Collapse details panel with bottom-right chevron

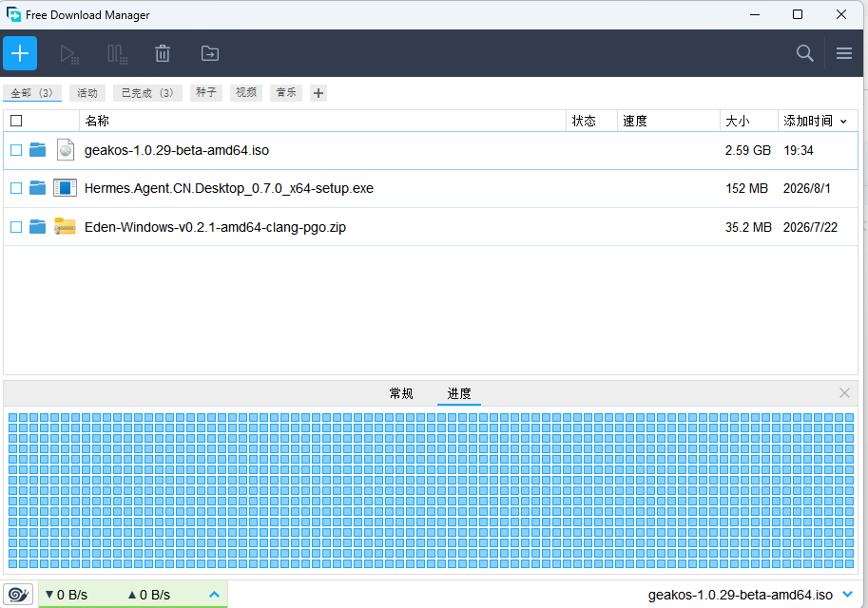point(847,594)
